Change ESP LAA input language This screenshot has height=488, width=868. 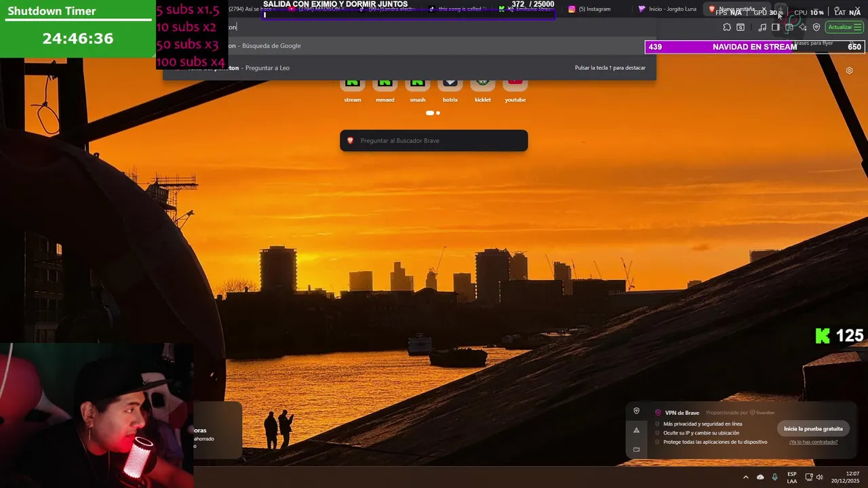tap(792, 477)
